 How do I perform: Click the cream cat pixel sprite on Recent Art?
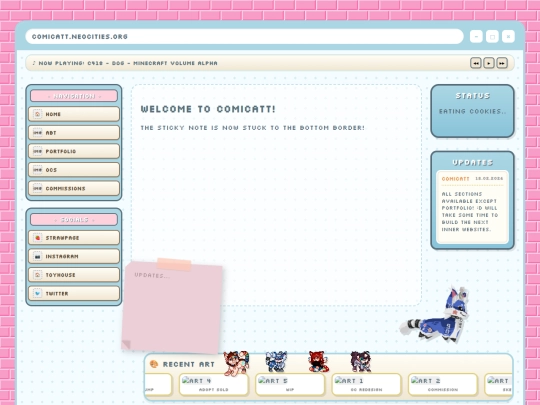pos(236,363)
